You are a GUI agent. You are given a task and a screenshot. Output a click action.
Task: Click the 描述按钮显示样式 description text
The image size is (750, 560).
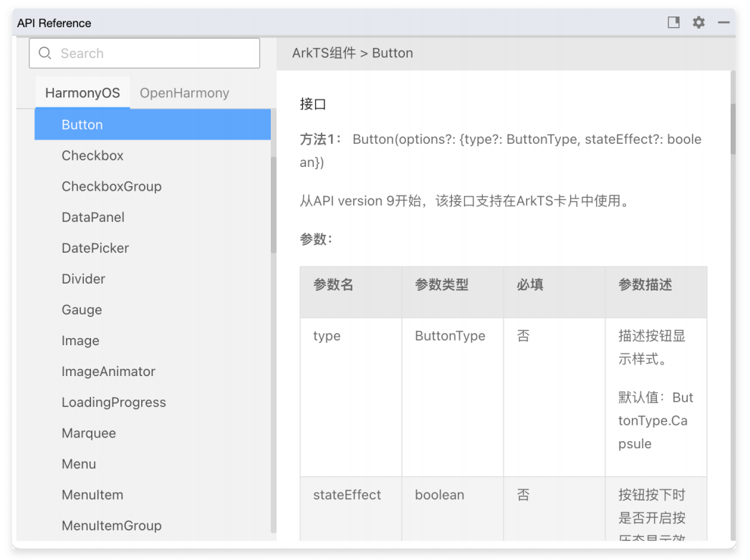click(651, 347)
